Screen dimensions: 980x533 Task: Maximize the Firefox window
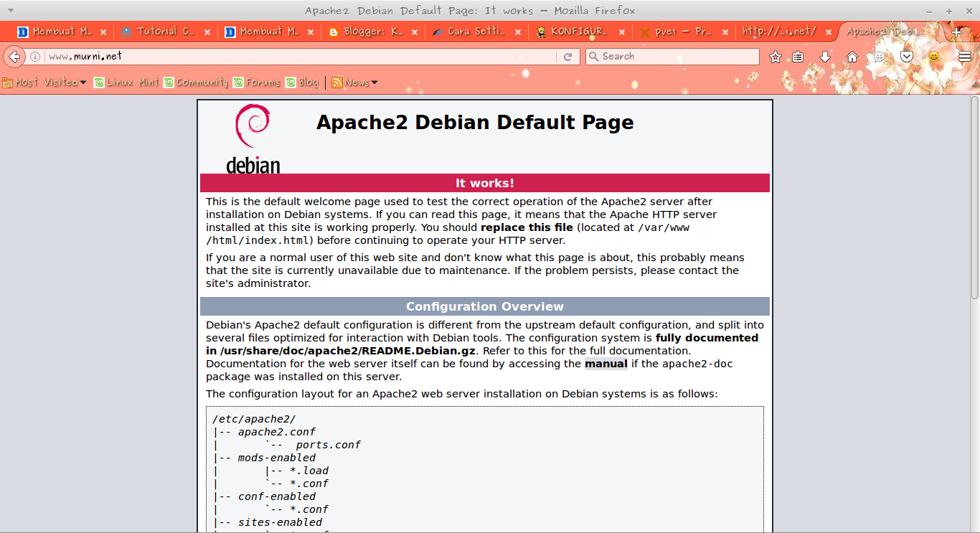(x=948, y=11)
